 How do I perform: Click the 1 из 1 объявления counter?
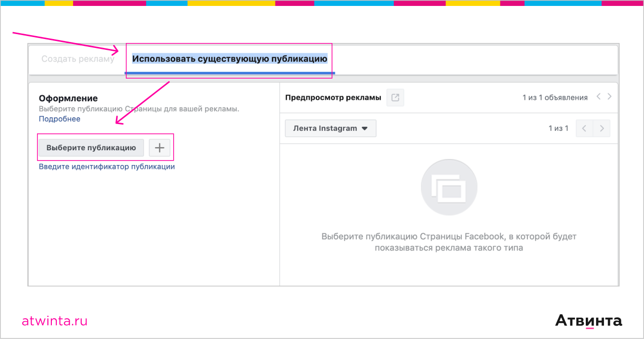click(x=555, y=98)
